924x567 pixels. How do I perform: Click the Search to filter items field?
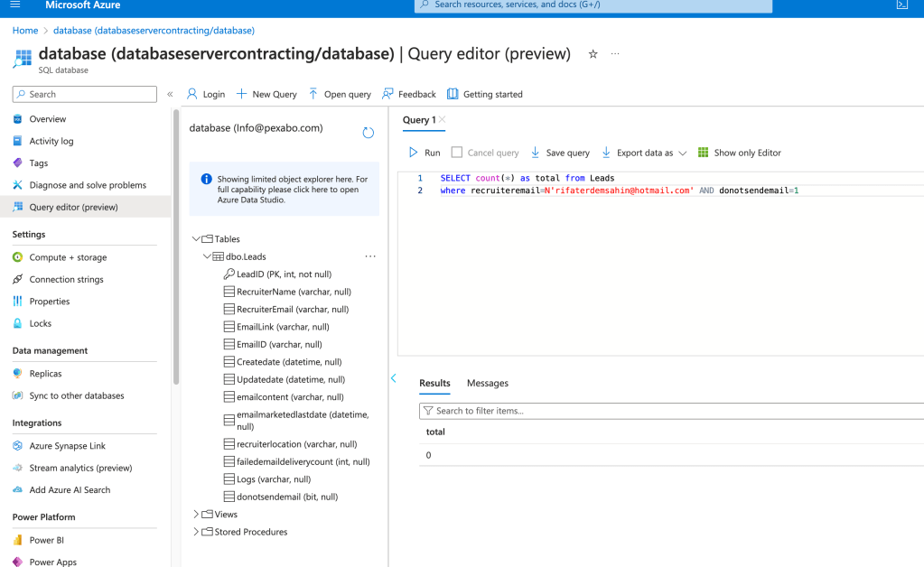pos(671,411)
